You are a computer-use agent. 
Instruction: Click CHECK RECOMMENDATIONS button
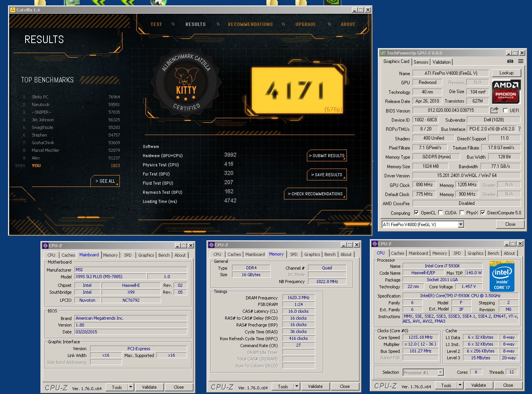tap(315, 194)
